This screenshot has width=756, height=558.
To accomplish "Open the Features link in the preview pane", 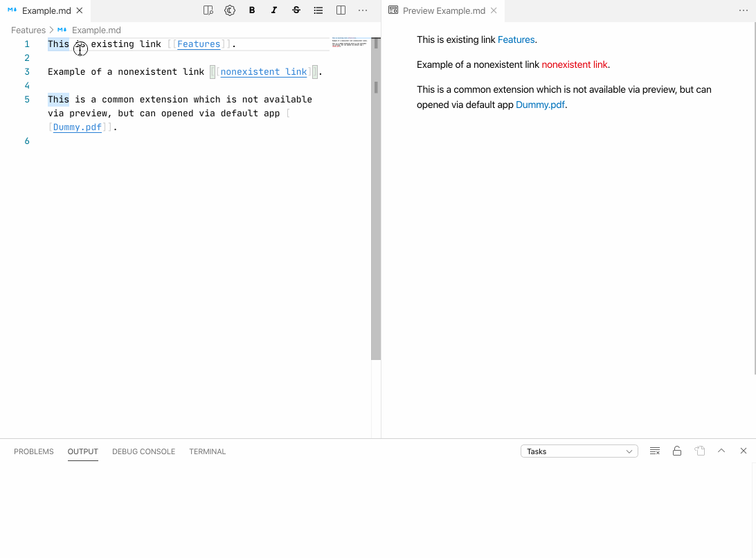I will tap(516, 39).
